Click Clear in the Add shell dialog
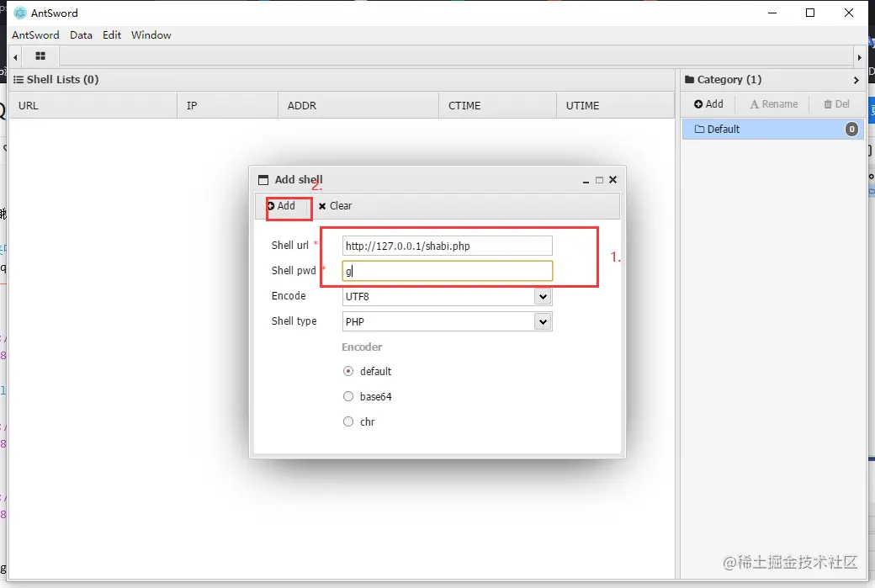The image size is (875, 588). (x=336, y=206)
